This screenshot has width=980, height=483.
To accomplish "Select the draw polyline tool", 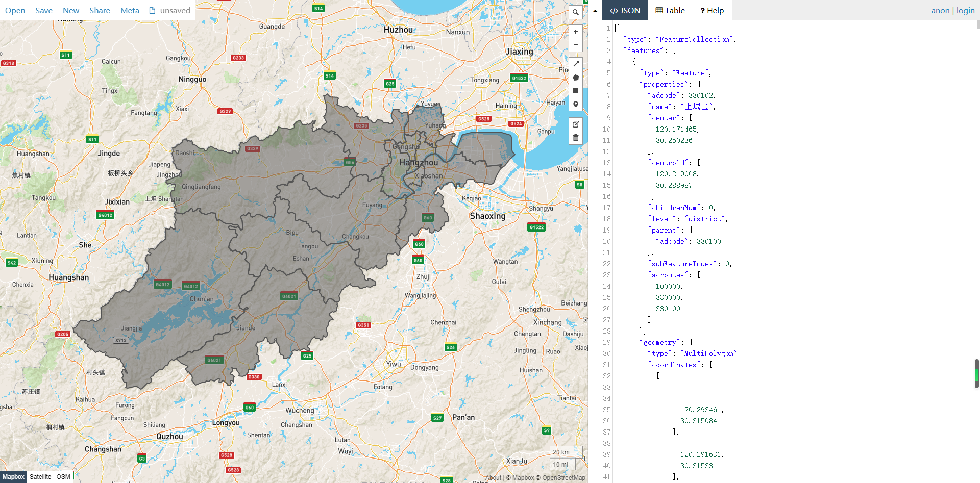I will tap(575, 64).
